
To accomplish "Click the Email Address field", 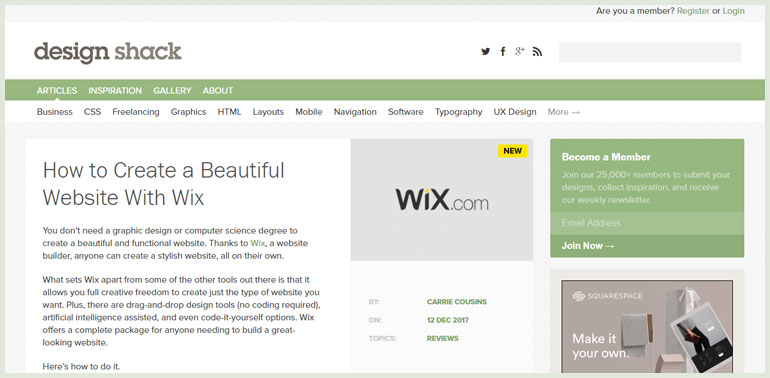I will (647, 223).
